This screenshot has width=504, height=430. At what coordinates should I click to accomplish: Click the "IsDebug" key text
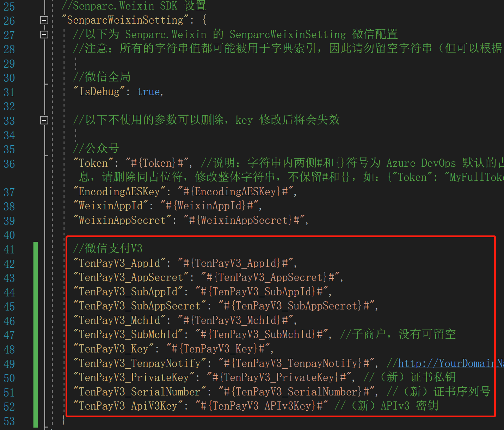[99, 92]
